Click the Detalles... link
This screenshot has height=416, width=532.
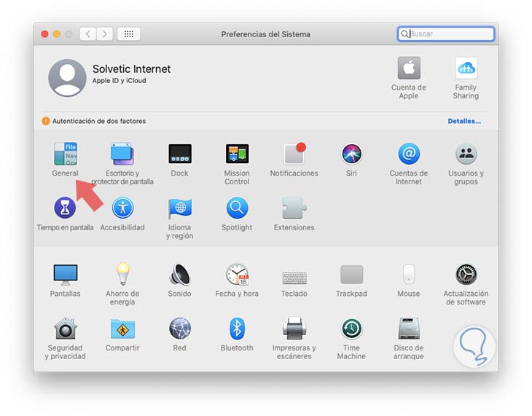[464, 121]
